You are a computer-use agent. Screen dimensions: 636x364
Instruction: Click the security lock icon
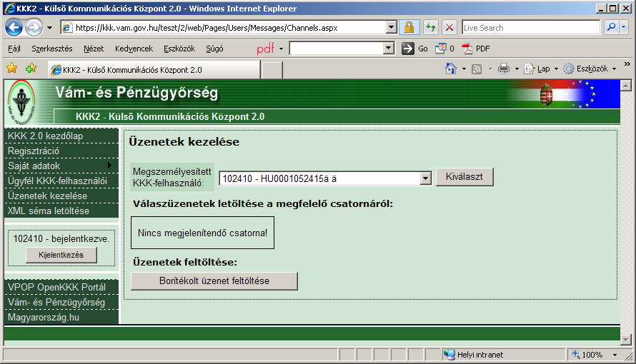click(409, 28)
